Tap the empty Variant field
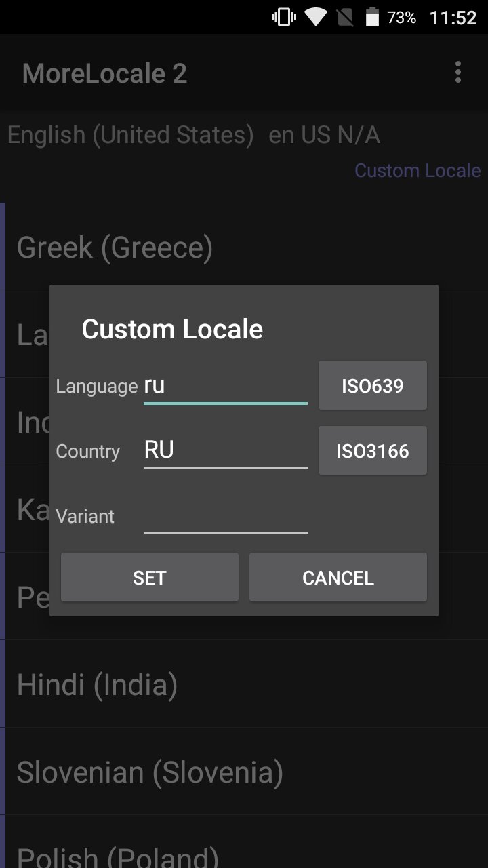The height and width of the screenshot is (868, 488). 225,517
